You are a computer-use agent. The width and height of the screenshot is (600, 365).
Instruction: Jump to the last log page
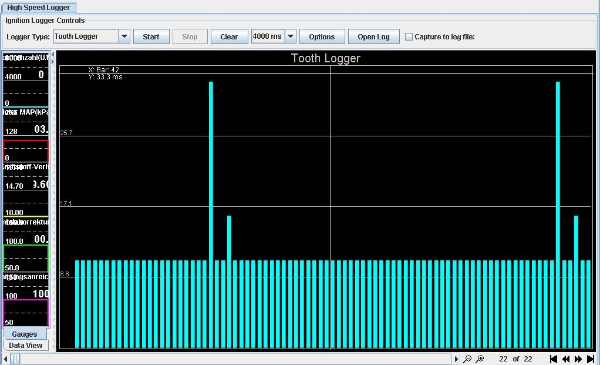pos(590,359)
